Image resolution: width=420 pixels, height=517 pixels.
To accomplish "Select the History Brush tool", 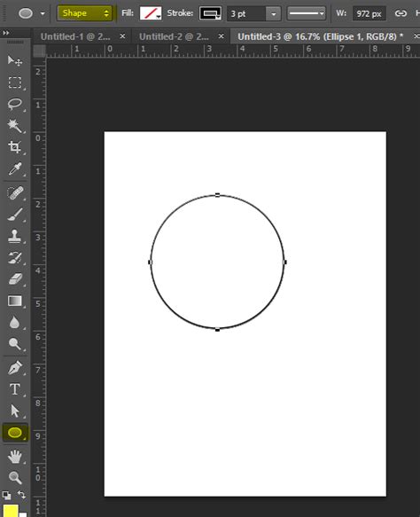I will click(x=15, y=258).
